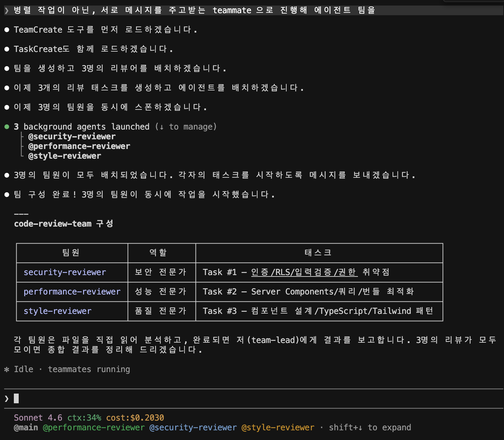This screenshot has height=440, width=504.
Task: Click the chevron icon at the top prompt line
Action: (7, 10)
